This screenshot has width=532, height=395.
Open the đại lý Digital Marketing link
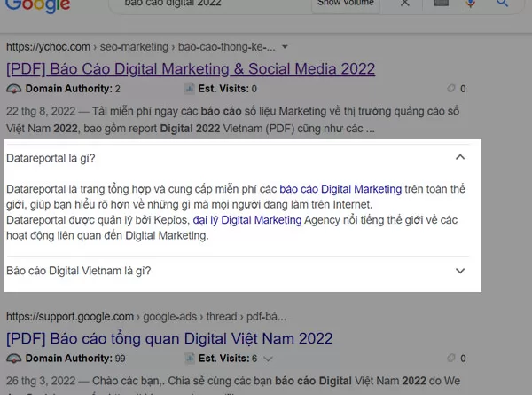[x=247, y=220]
